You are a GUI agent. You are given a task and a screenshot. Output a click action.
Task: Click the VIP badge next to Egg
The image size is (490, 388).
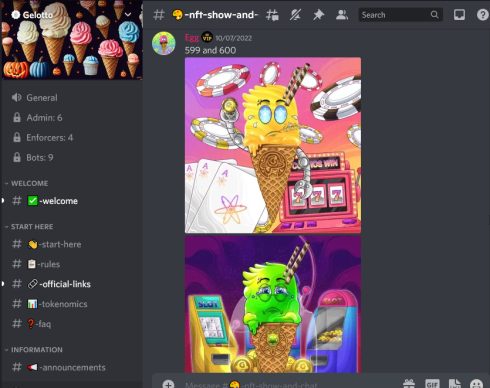coord(207,37)
